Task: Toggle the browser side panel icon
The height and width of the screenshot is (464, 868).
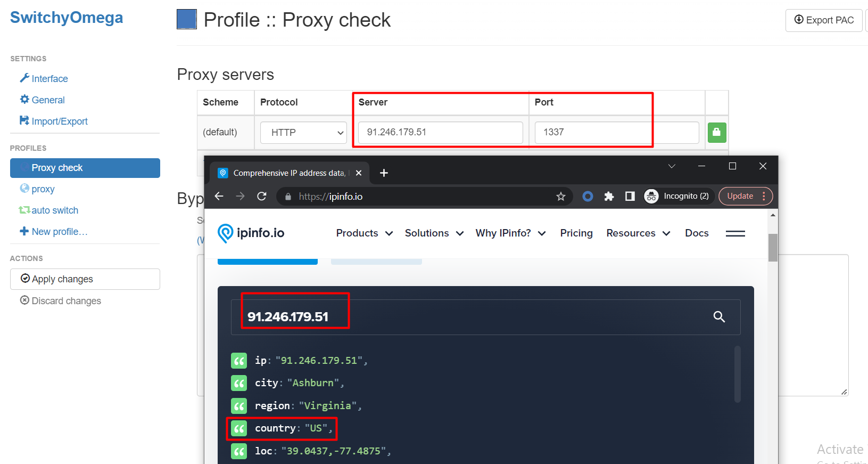Action: coord(630,197)
